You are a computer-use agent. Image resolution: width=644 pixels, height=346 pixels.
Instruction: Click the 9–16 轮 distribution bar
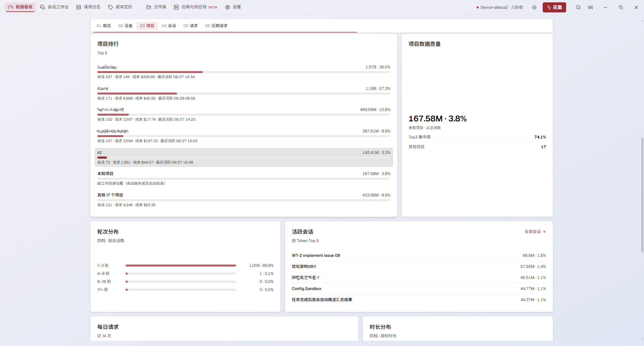tap(181, 282)
